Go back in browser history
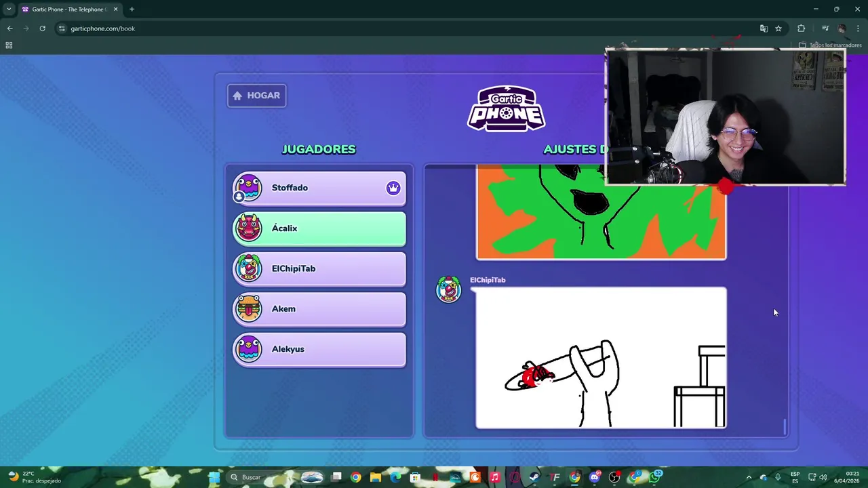Viewport: 868px width, 488px height. coord(9,28)
